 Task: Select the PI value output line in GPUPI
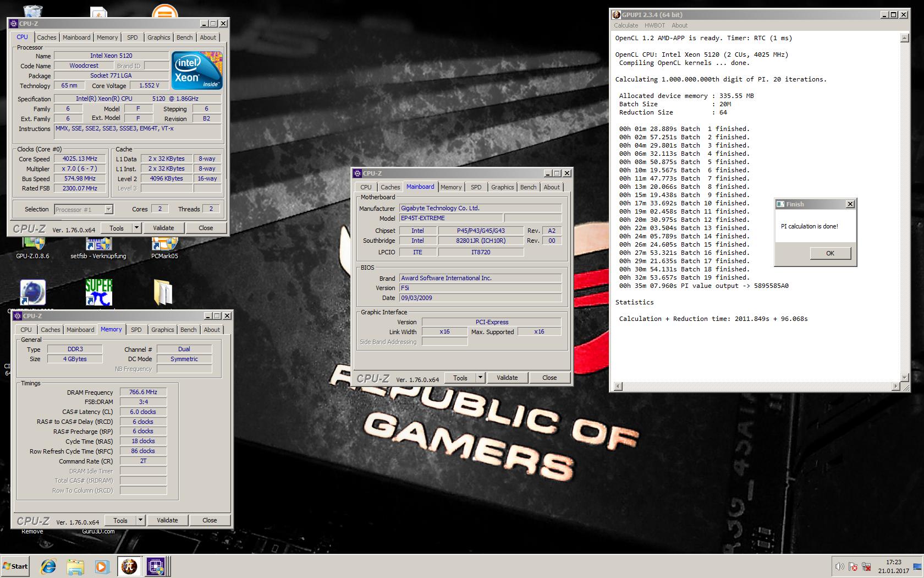[x=704, y=286]
